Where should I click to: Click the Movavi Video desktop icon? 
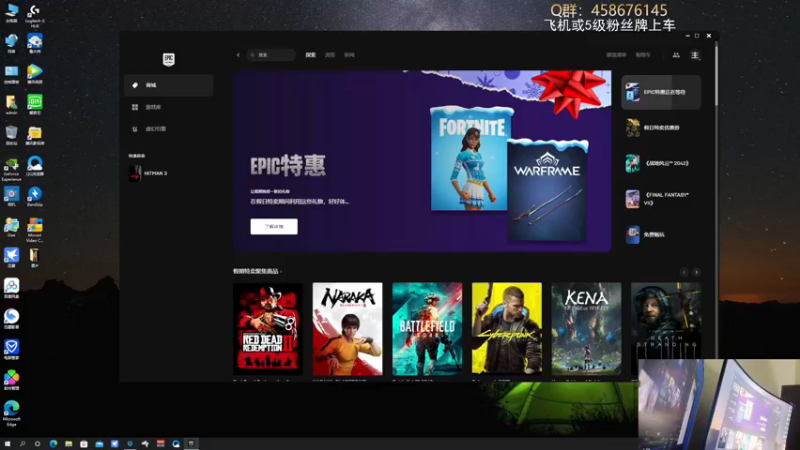tap(35, 230)
